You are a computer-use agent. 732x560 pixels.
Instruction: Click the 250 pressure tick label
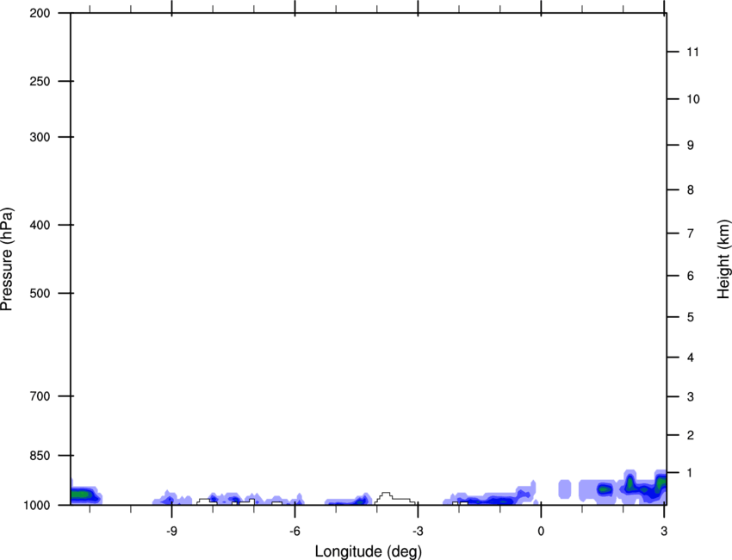coord(40,81)
